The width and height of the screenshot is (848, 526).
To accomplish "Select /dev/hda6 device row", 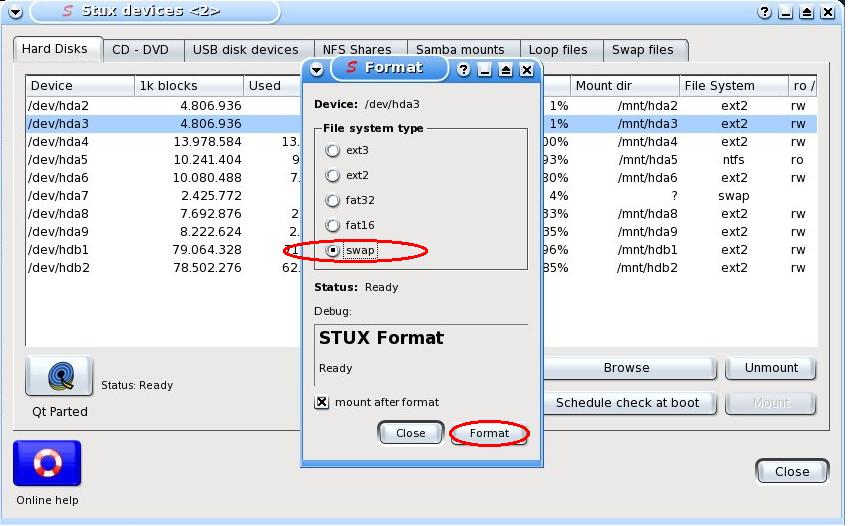I will [421, 178].
